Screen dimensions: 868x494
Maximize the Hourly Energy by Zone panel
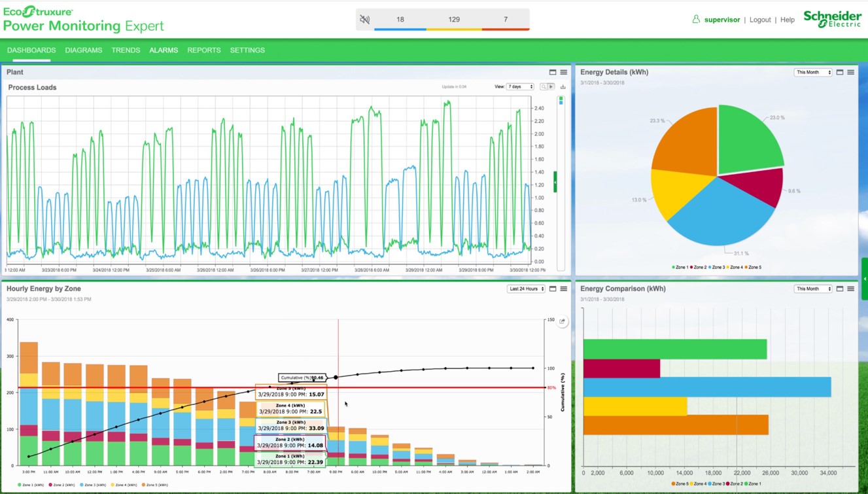(x=553, y=289)
